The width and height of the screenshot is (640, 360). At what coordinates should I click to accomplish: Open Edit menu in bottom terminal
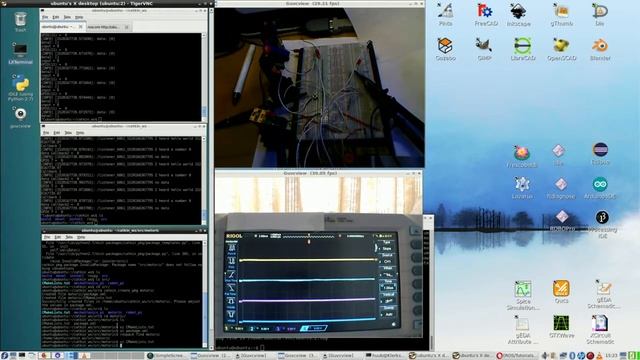pyautogui.click(x=58, y=237)
